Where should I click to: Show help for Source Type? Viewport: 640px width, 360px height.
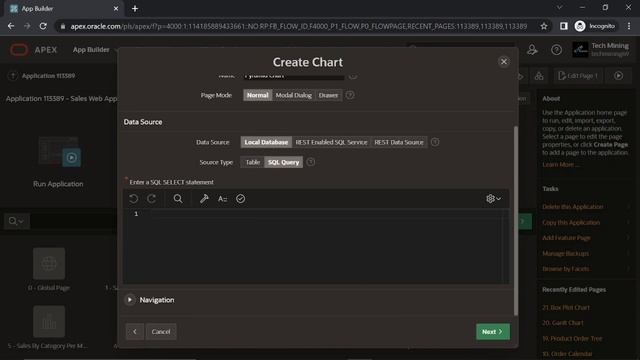pos(311,162)
